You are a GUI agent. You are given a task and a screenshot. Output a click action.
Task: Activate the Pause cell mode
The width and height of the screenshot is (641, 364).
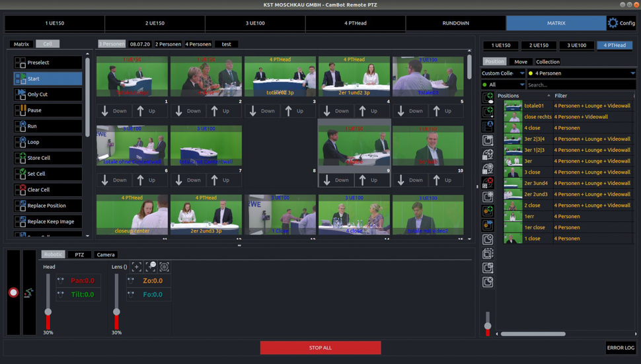(48, 110)
